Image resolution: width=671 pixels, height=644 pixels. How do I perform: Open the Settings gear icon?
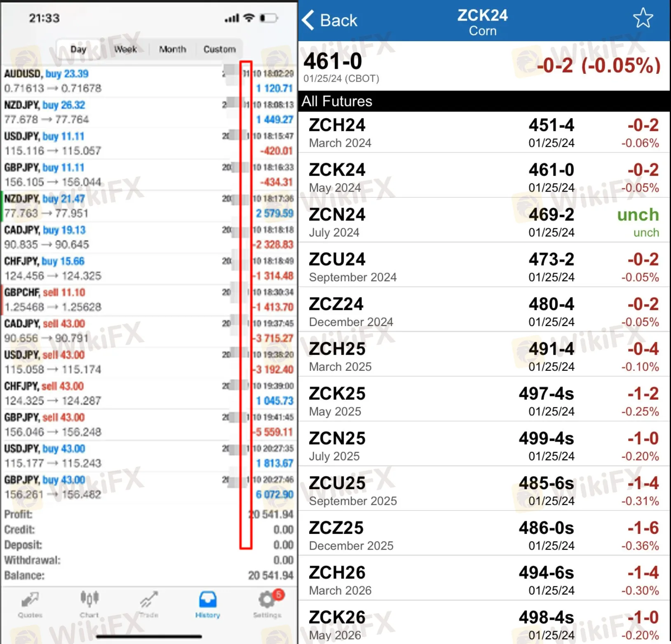click(x=267, y=600)
